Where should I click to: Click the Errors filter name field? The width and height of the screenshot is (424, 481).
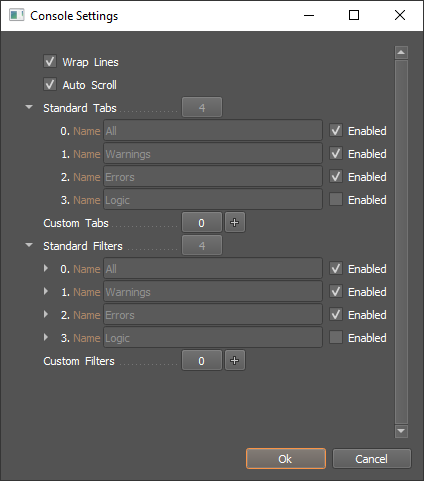pyautogui.click(x=213, y=314)
